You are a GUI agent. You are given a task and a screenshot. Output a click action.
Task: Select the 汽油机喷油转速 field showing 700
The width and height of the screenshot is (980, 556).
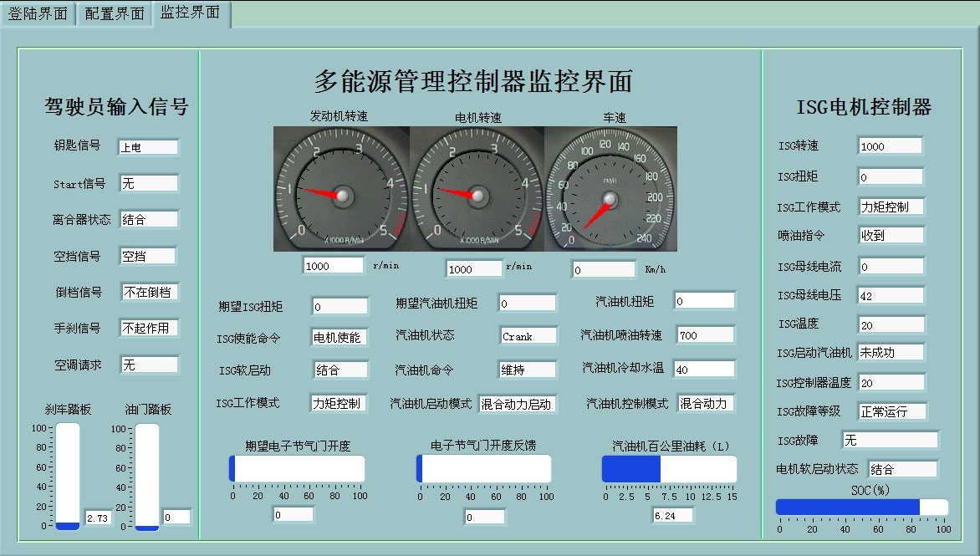(x=705, y=335)
